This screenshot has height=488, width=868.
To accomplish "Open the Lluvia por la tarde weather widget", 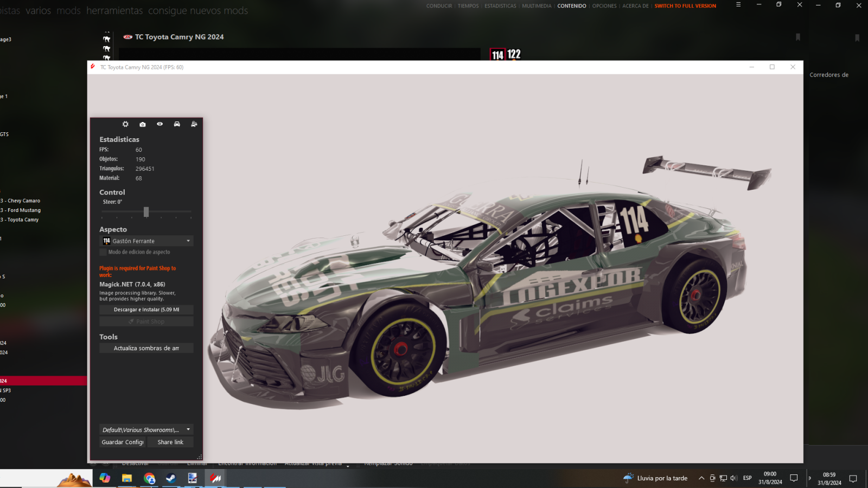I will [655, 478].
